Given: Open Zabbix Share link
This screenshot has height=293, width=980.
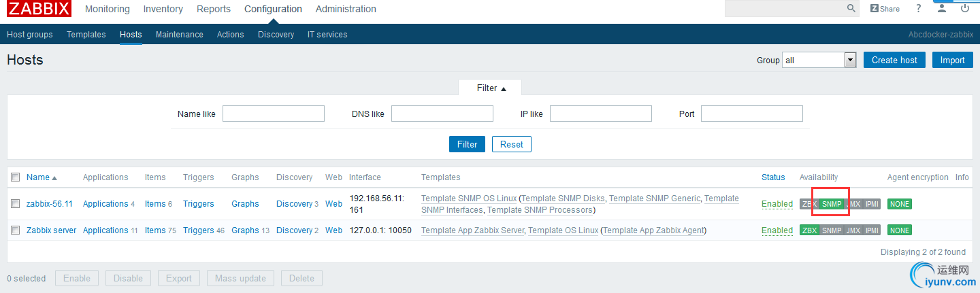Looking at the screenshot, I should pyautogui.click(x=885, y=9).
